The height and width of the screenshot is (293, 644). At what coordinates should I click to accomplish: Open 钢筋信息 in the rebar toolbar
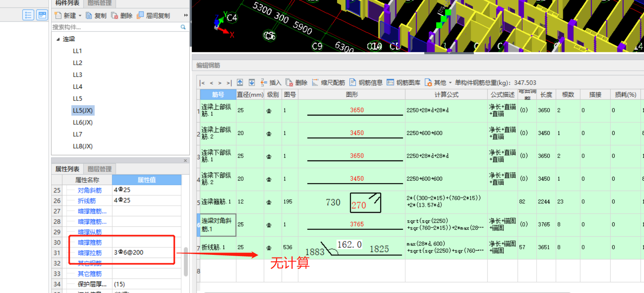(366, 83)
